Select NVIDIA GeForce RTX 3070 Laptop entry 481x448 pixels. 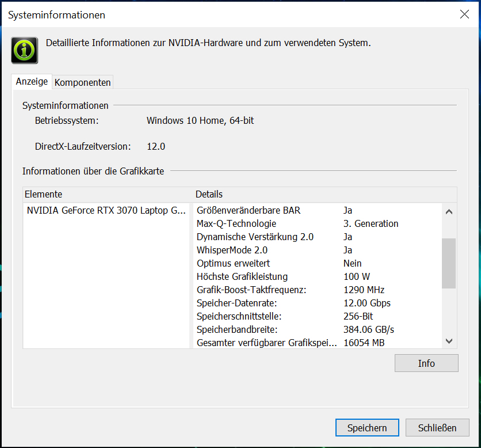106,211
